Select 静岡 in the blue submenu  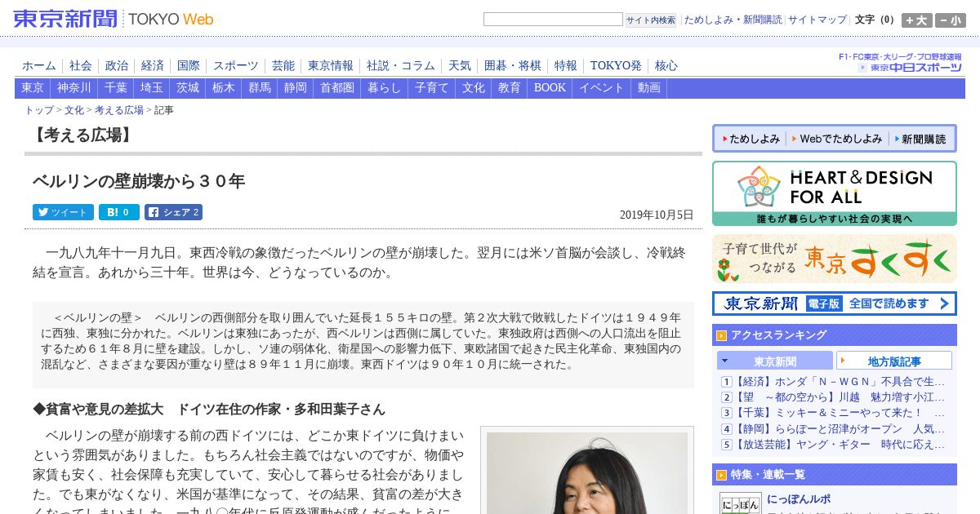296,88
